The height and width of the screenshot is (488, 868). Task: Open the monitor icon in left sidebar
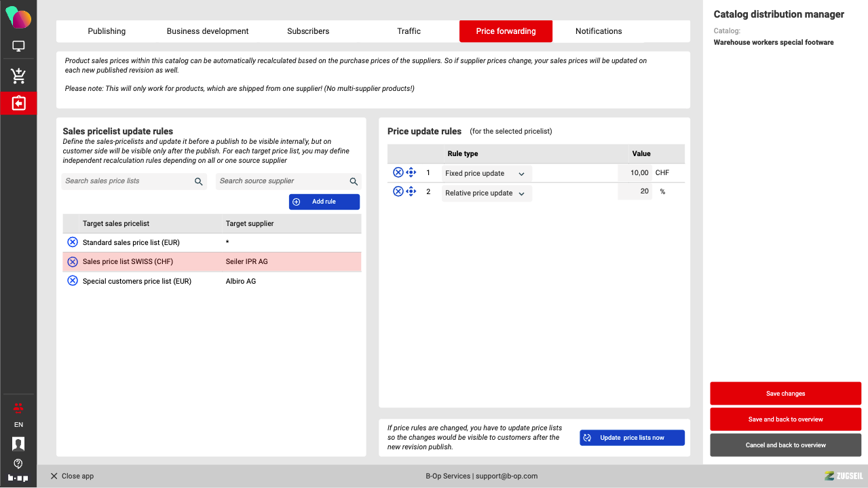click(18, 47)
